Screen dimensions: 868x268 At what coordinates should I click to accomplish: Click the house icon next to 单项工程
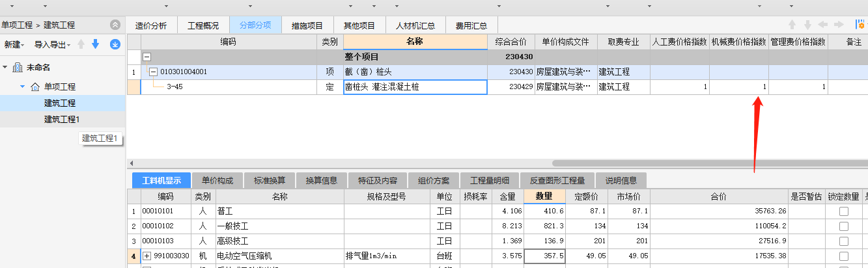click(35, 87)
